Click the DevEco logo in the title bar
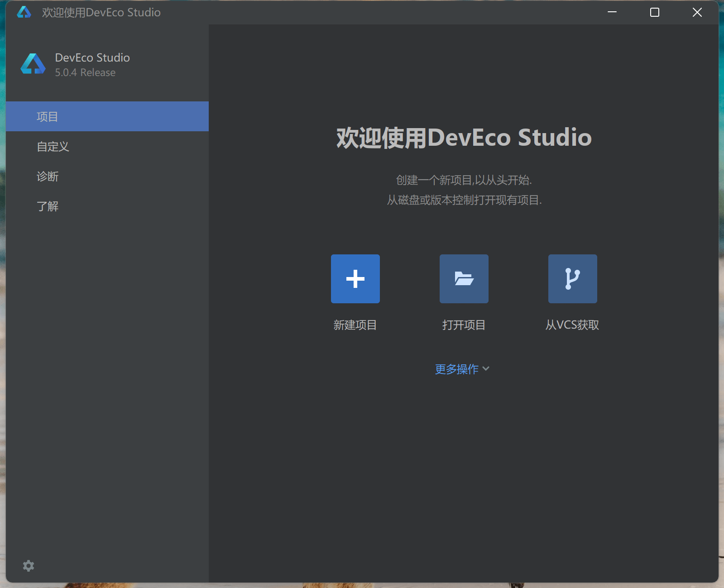The height and width of the screenshot is (588, 724). pyautogui.click(x=24, y=12)
